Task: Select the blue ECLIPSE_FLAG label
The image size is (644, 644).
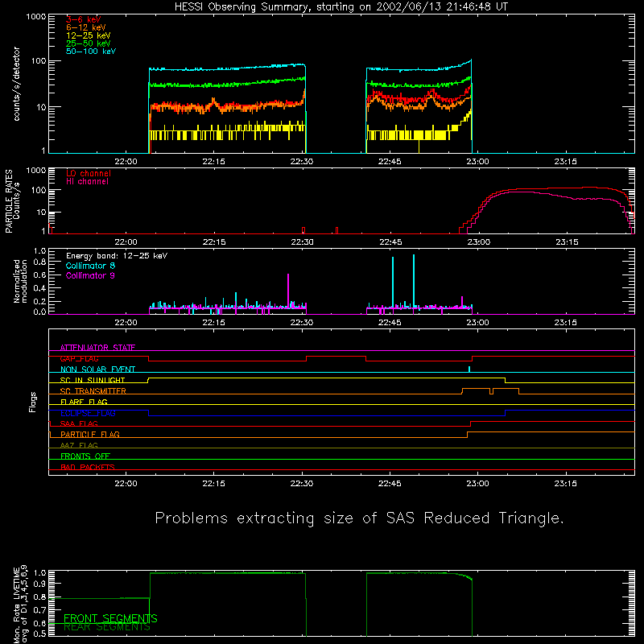Action: [88, 413]
